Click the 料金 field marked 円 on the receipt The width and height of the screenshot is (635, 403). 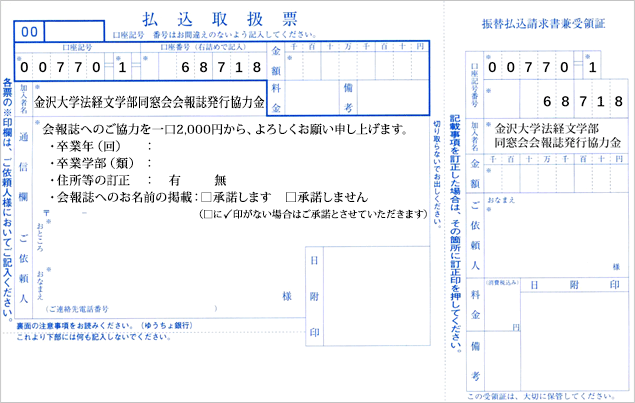click(x=502, y=309)
